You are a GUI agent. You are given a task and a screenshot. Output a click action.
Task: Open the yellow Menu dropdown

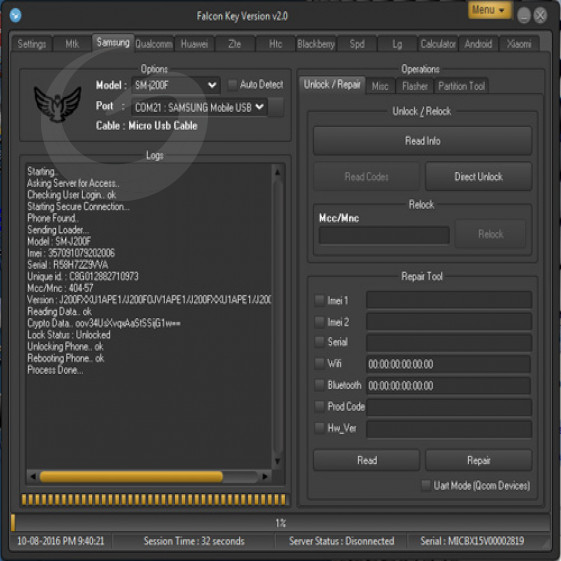(489, 10)
